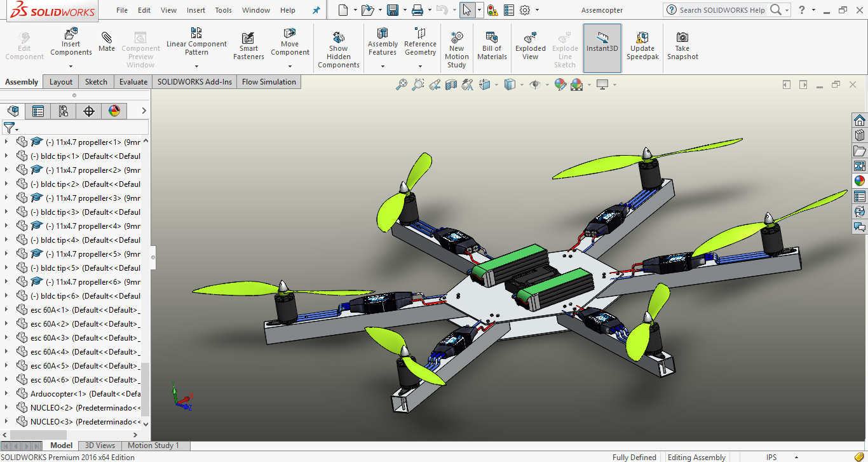Start a New Motion Study
Viewport: 868px width, 462px height.
point(456,50)
